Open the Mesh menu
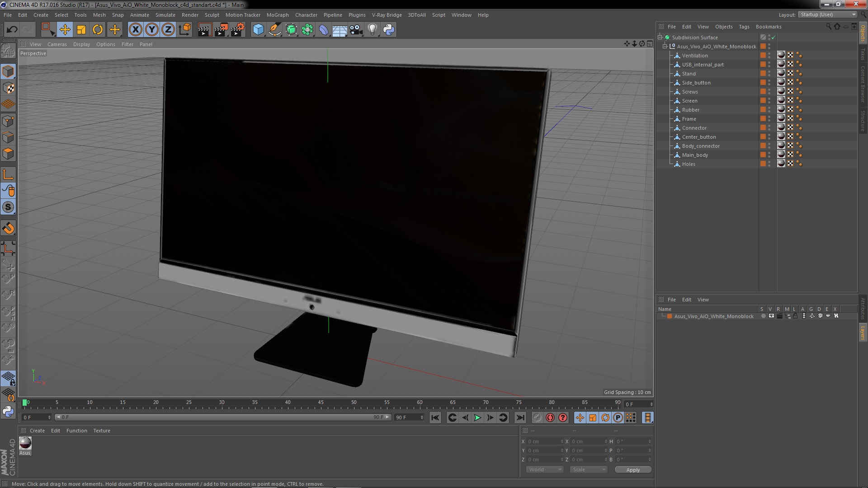 click(x=99, y=15)
